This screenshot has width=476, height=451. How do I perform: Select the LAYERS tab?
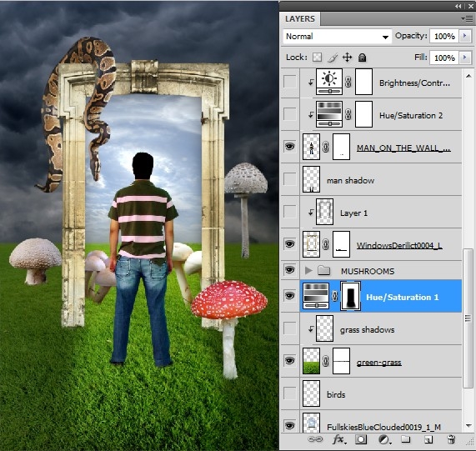click(300, 19)
